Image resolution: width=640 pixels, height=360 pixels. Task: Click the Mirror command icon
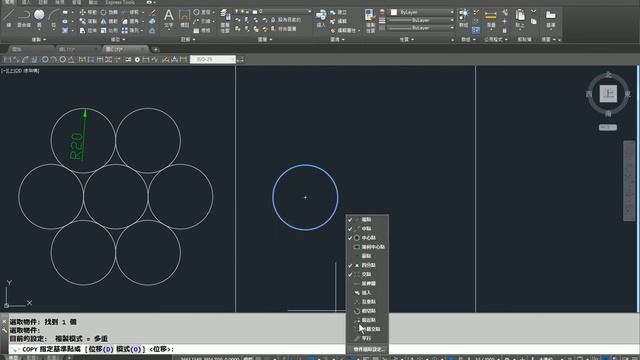(x=104, y=21)
